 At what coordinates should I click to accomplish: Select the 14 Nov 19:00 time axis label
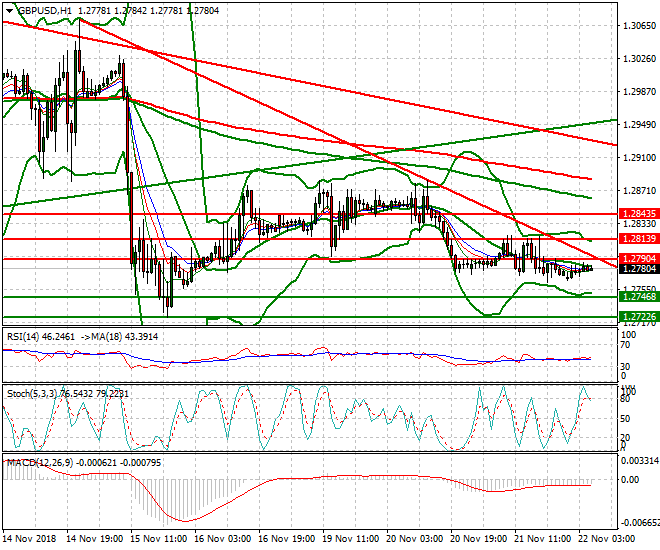(95, 539)
